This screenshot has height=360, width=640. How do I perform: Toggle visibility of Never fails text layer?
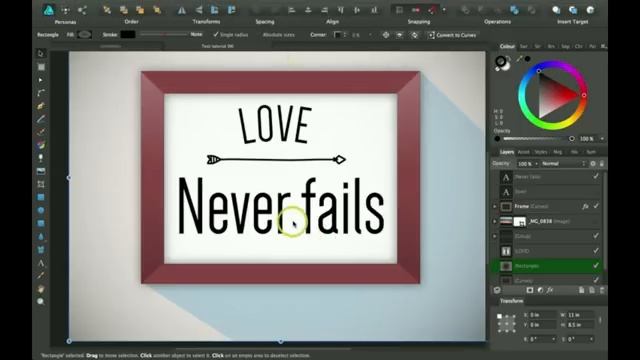(596, 176)
